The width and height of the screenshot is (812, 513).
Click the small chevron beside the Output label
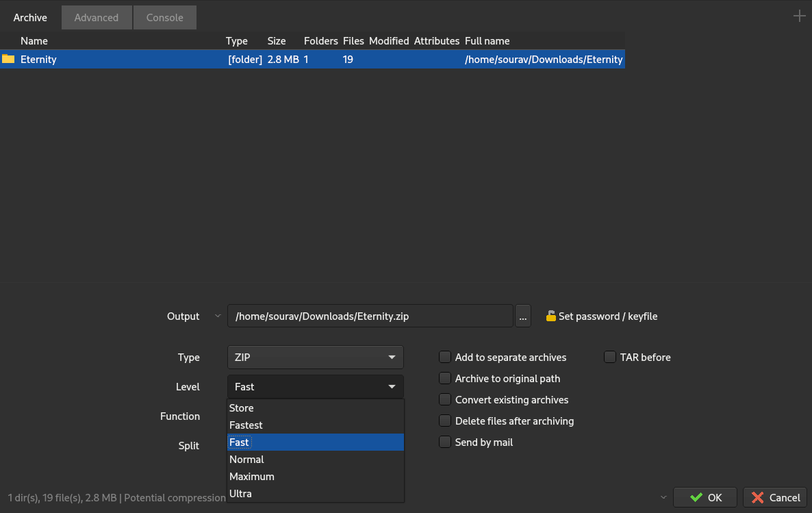click(218, 316)
